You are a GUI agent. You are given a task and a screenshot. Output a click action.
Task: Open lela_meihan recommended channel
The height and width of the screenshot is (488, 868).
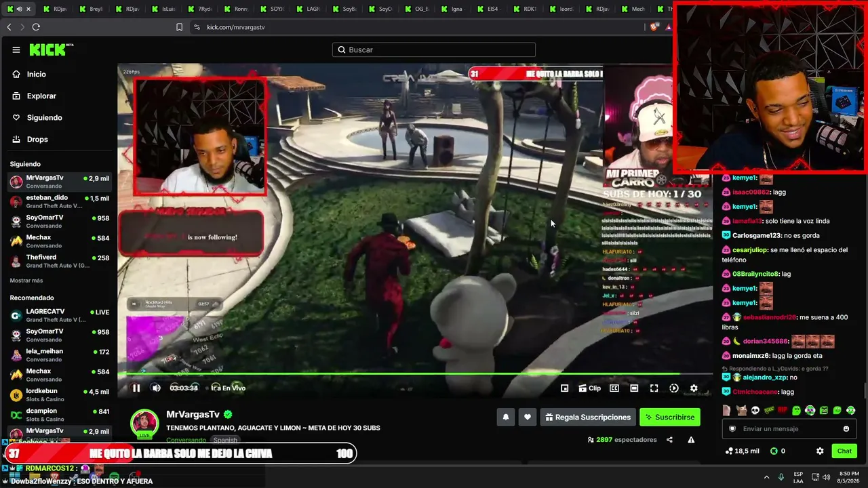point(59,355)
